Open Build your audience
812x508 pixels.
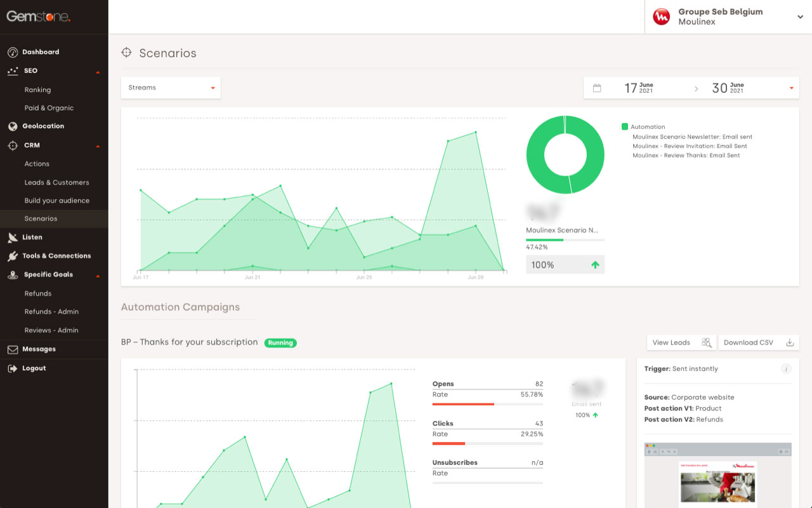coord(56,201)
